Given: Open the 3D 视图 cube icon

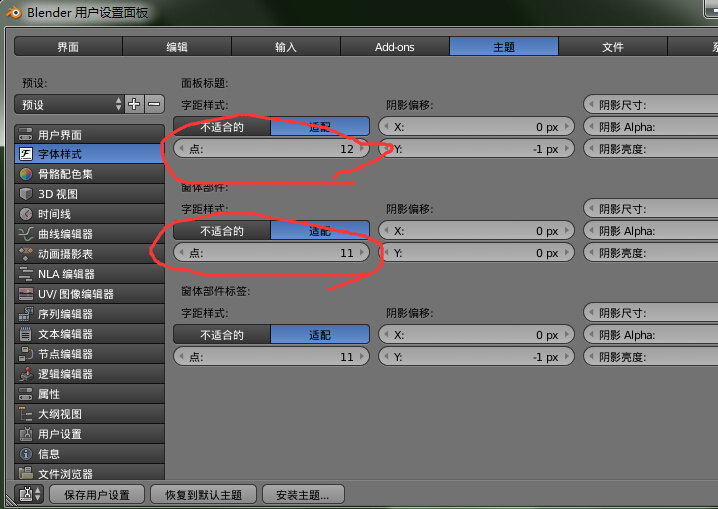Looking at the screenshot, I should tap(26, 194).
